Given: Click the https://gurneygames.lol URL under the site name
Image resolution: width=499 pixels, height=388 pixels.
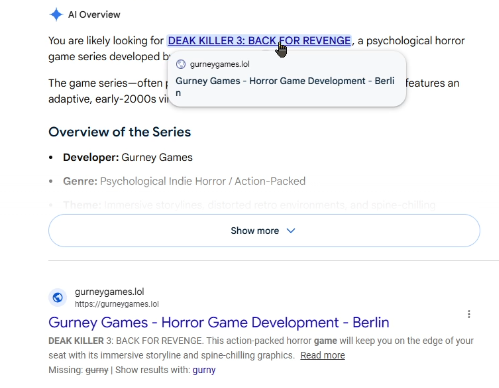Looking at the screenshot, I should (x=117, y=304).
